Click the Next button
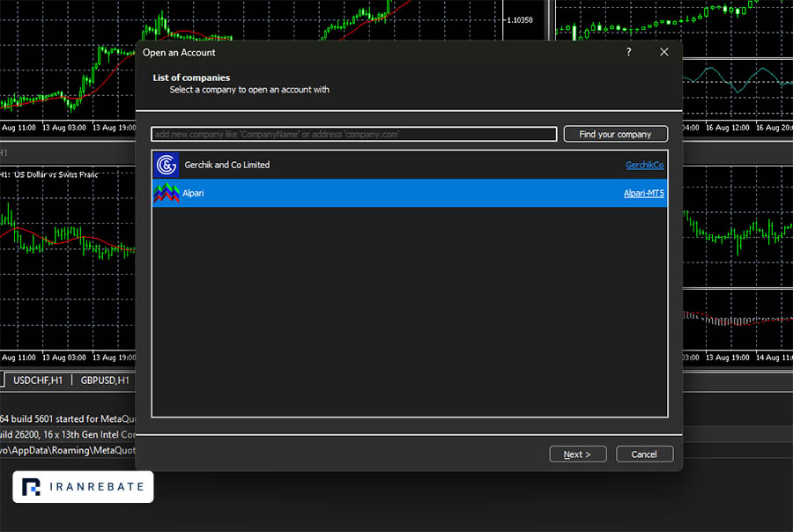 577,454
